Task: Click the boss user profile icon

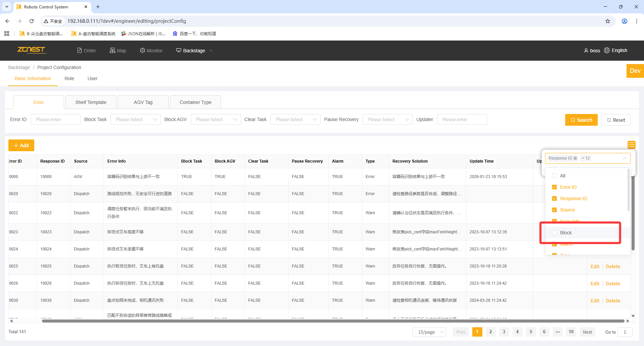Action: coord(586,51)
